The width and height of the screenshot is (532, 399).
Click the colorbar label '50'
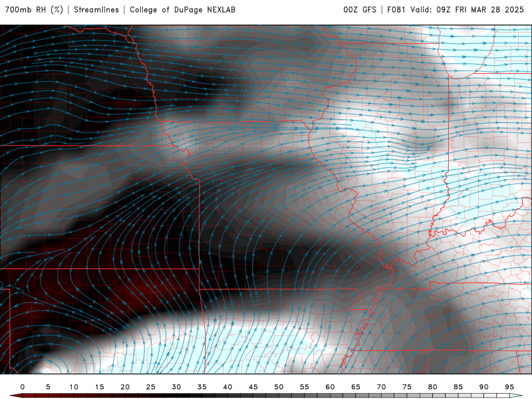point(279,387)
